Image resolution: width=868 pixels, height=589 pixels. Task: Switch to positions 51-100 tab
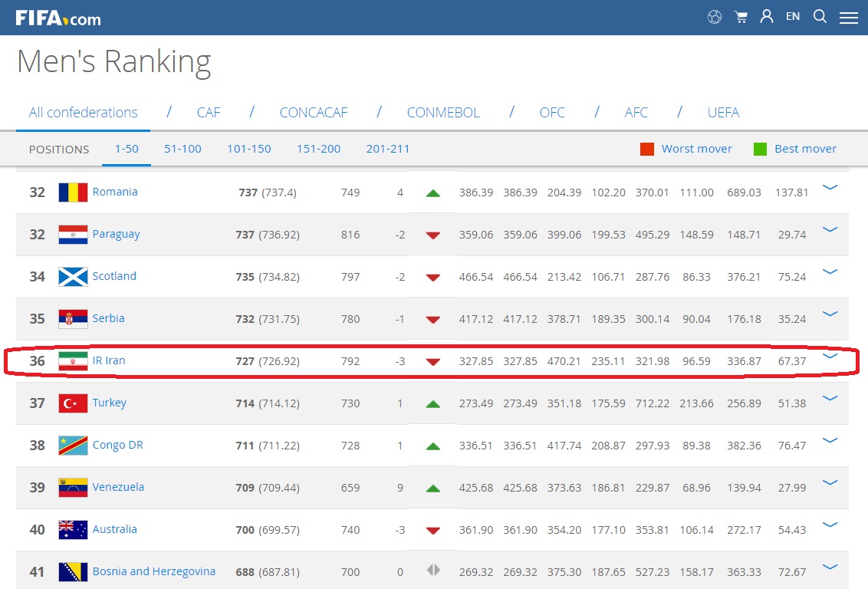[x=182, y=149]
